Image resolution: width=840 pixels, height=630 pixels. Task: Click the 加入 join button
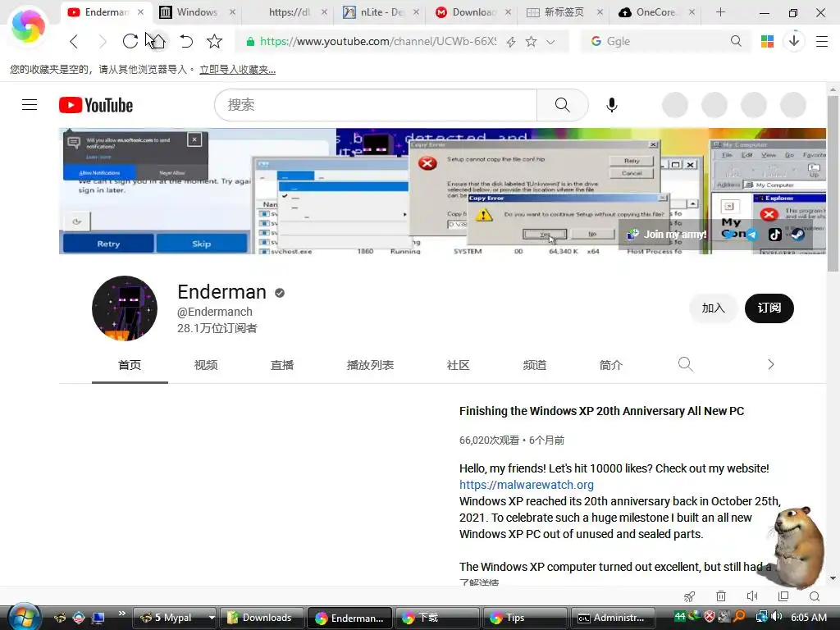tap(713, 308)
